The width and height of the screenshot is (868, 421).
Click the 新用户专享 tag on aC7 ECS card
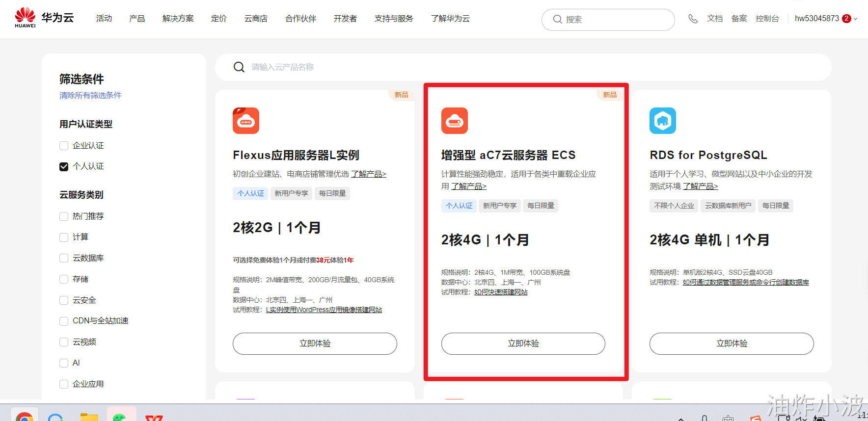tap(500, 206)
